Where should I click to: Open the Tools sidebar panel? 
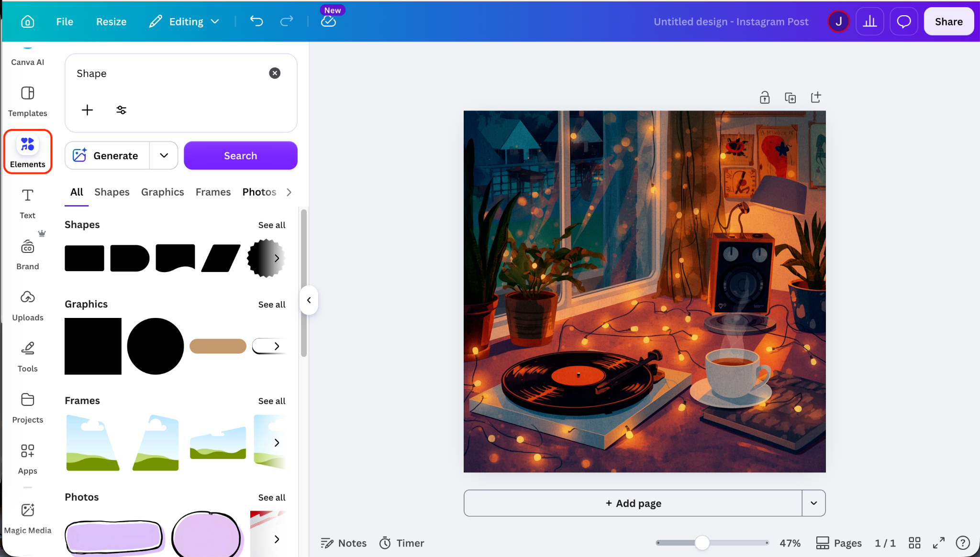point(28,357)
